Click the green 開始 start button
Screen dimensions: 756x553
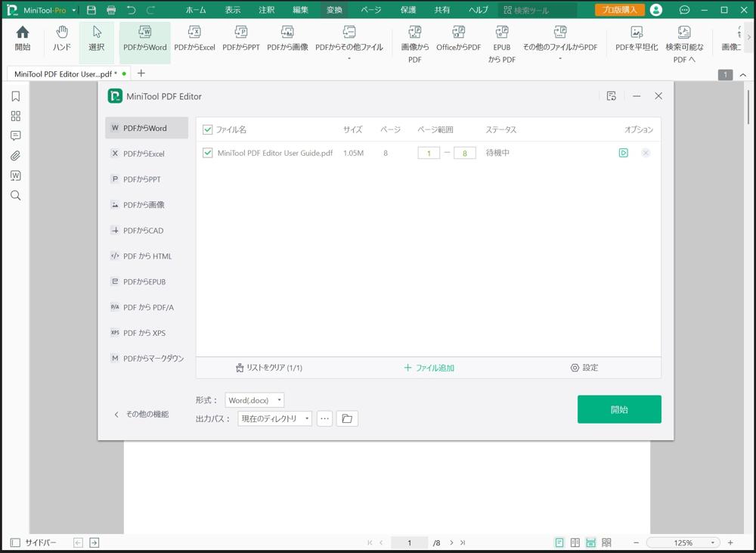(x=619, y=409)
